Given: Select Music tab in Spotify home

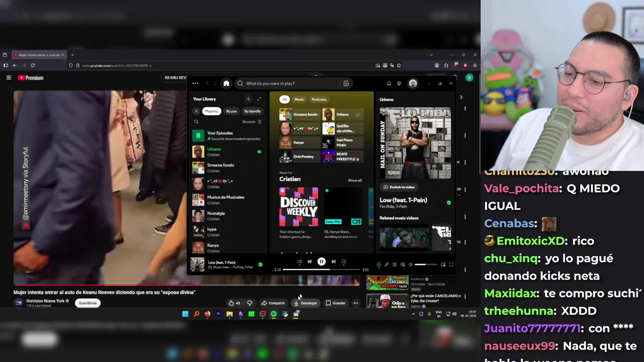Looking at the screenshot, I should (x=299, y=99).
